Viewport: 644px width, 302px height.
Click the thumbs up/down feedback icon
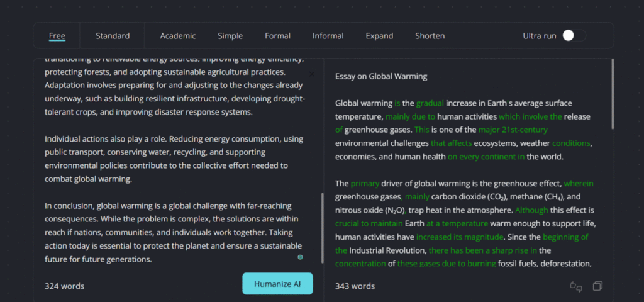575,286
